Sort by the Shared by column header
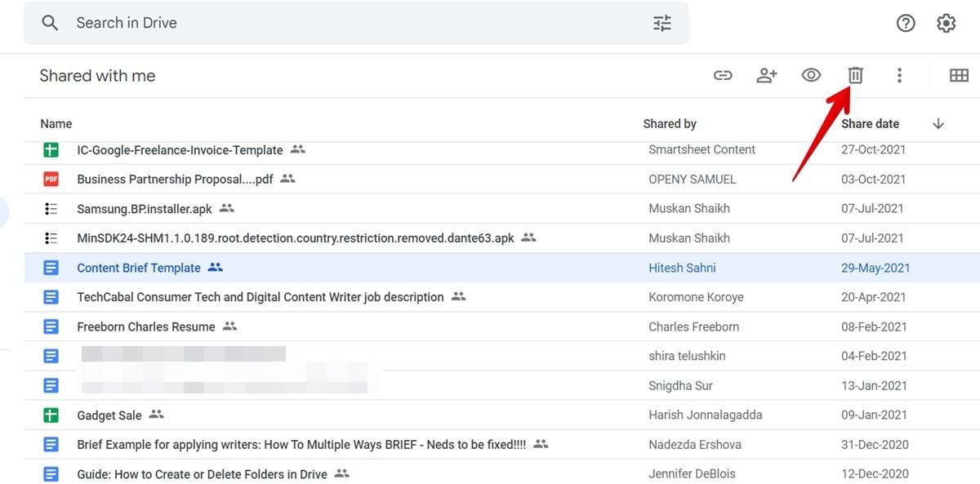The image size is (980, 484). (x=670, y=123)
